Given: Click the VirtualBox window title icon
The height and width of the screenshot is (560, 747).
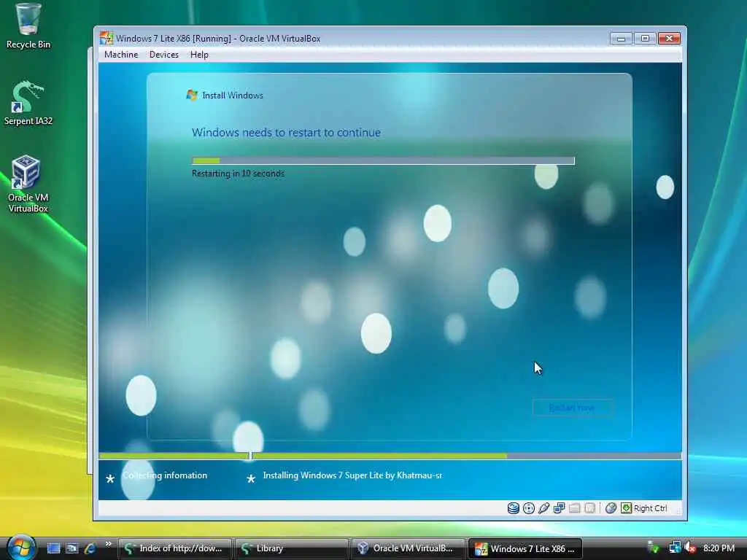Looking at the screenshot, I should click(106, 38).
